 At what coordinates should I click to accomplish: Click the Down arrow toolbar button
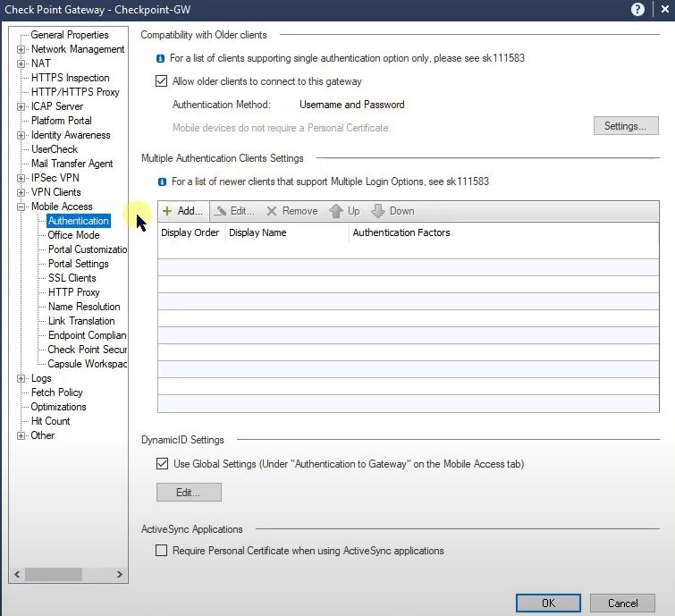[392, 211]
